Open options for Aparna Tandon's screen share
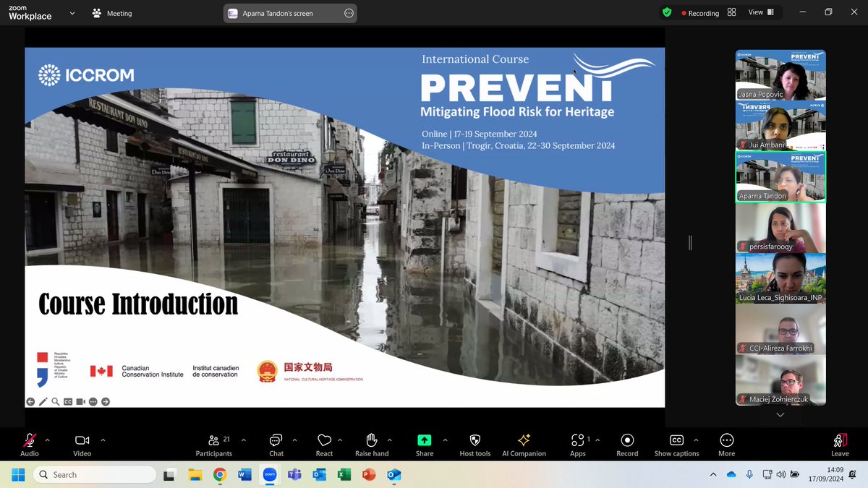Image resolution: width=868 pixels, height=488 pixels. tap(349, 13)
